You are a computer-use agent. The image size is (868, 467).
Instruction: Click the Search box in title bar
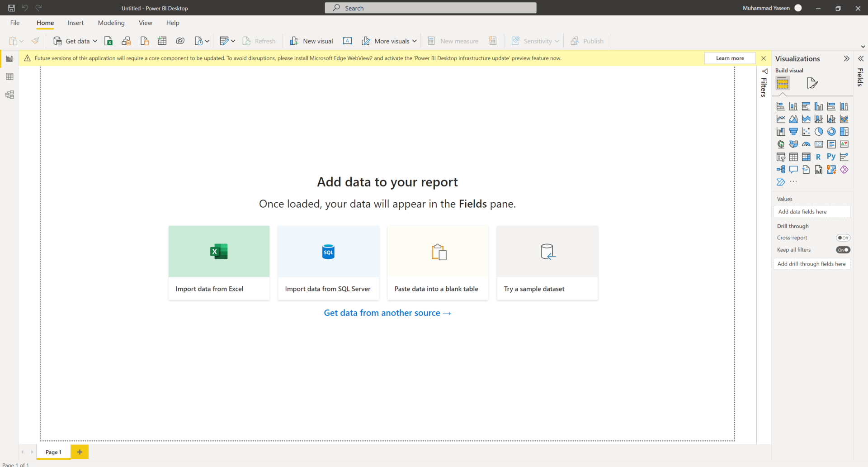click(x=430, y=8)
